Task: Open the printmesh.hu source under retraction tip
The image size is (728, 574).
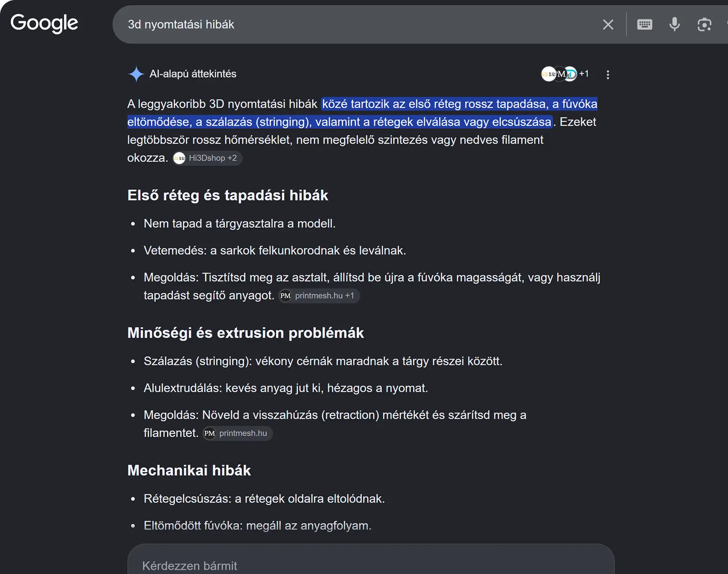Action: coord(237,433)
